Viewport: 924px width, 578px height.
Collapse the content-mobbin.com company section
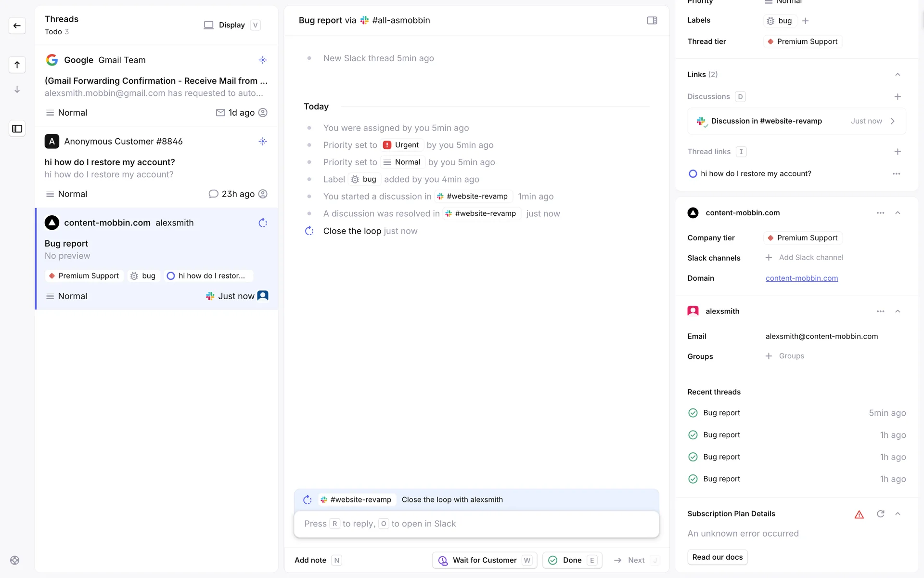point(897,213)
